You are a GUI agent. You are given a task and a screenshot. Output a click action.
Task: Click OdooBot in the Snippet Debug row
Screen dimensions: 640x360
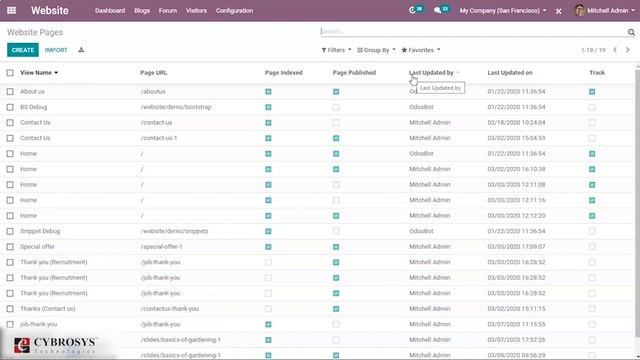coord(421,231)
